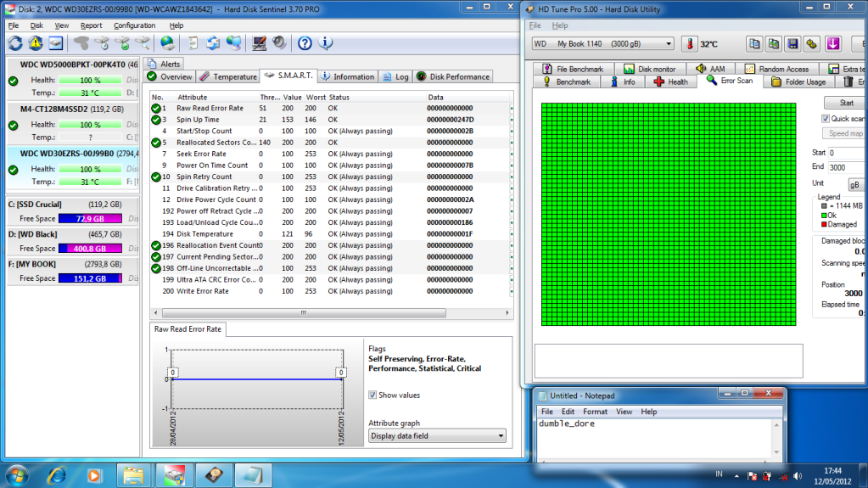The image size is (868, 488).
Task: Open the Configuration menu
Action: point(135,25)
